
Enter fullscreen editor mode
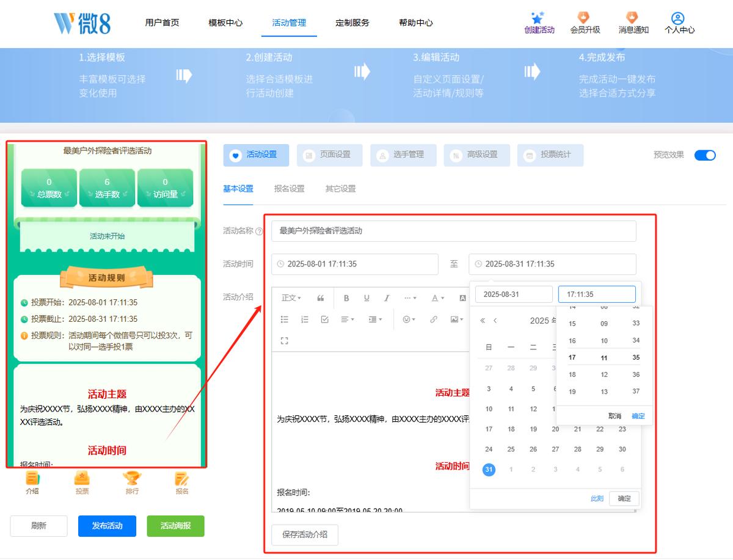pyautogui.click(x=284, y=340)
